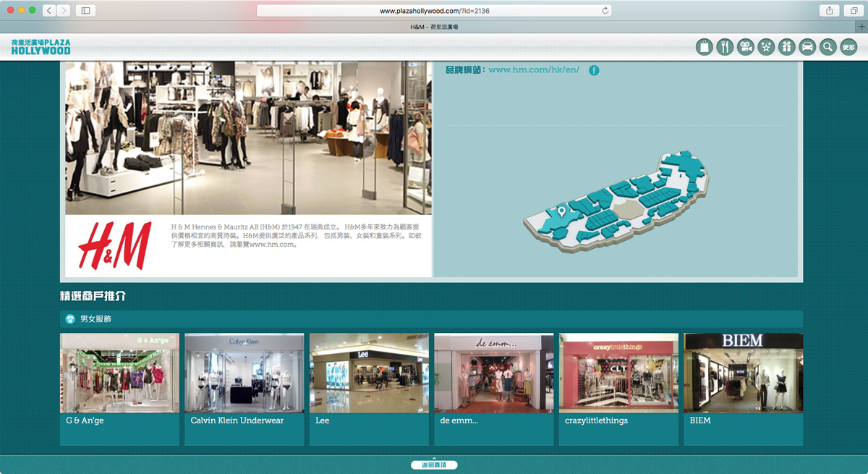Screen dimensions: 868x474
Task: Click the Safari share button
Action: (829, 11)
